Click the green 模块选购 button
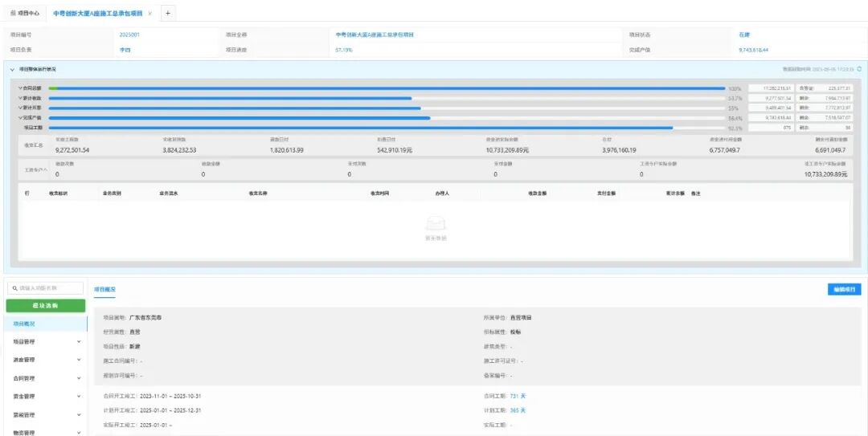This screenshot has height=436, width=868. pyautogui.click(x=44, y=306)
